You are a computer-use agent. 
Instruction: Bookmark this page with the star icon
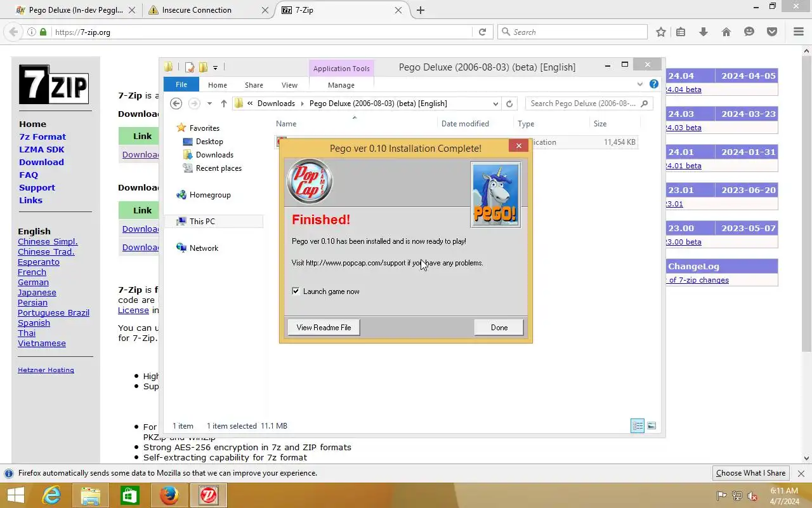click(661, 32)
